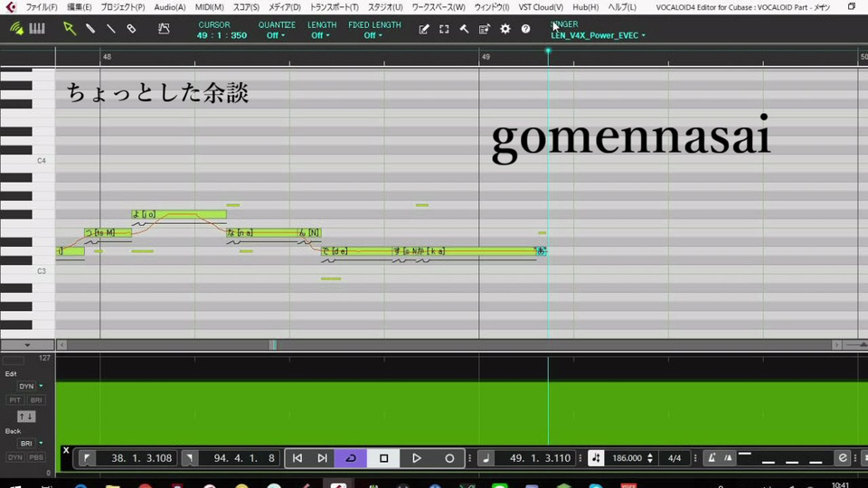868x488 pixels.
Task: Open the ファイル(F) menu
Action: (42, 7)
